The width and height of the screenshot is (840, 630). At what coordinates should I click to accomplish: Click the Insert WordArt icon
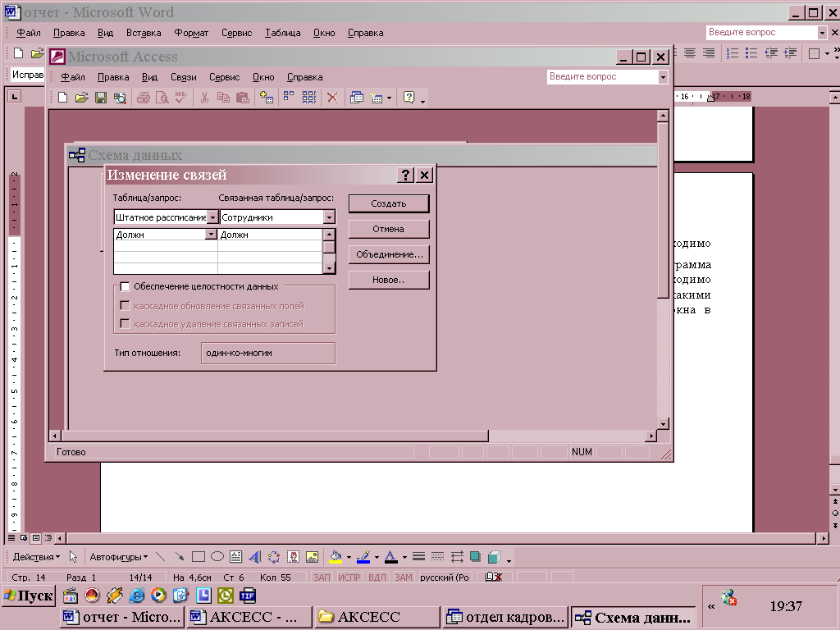[x=255, y=557]
